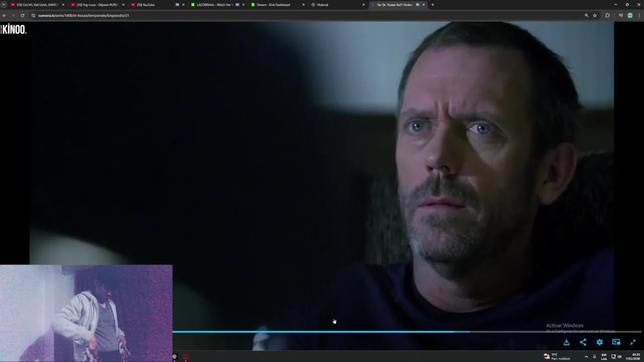Enable picture-in-picture mode in the player
644x362 pixels.
(616, 342)
